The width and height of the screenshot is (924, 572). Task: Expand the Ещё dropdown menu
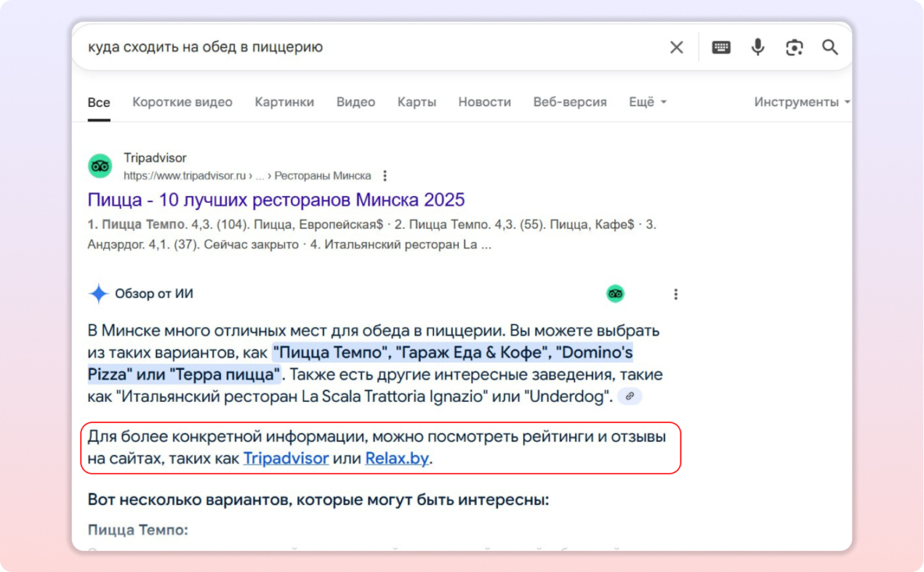[648, 102]
